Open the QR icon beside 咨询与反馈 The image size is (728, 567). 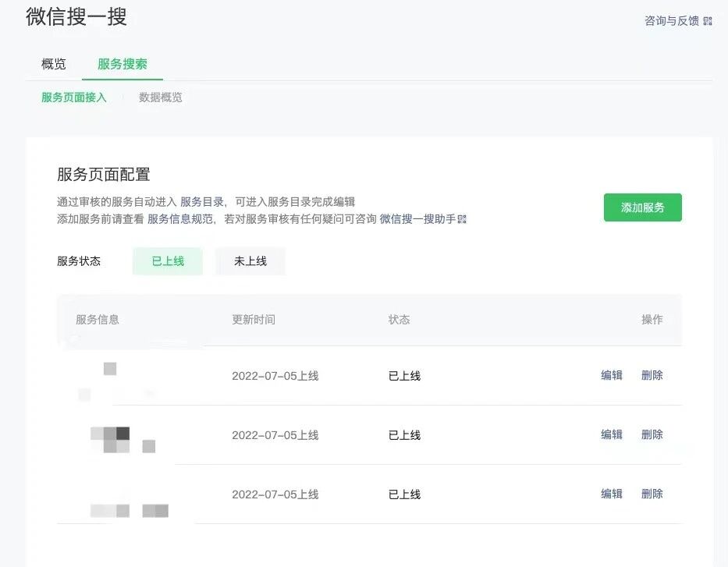pyautogui.click(x=708, y=21)
